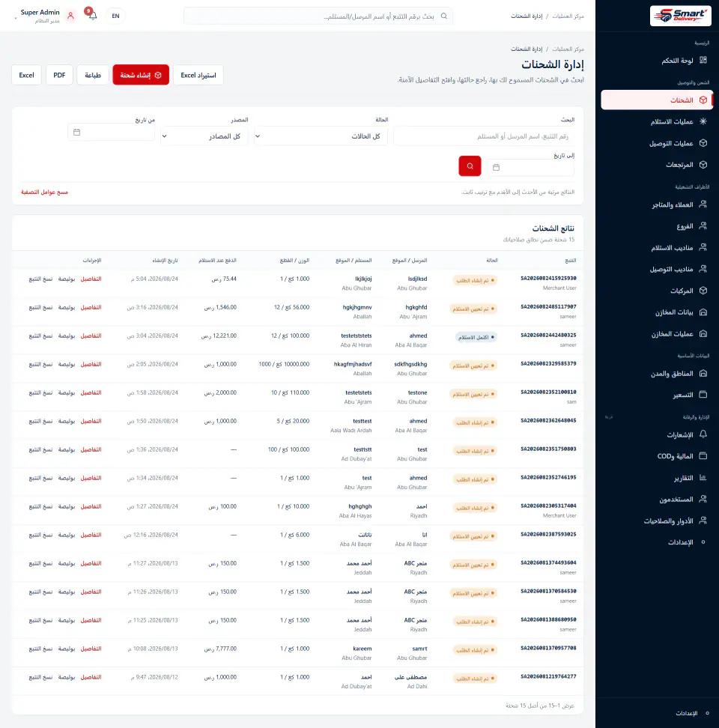Screen dimensions: 719x728
Task: Click the المرتجعات icon in the sidebar
Action: [x=703, y=165]
